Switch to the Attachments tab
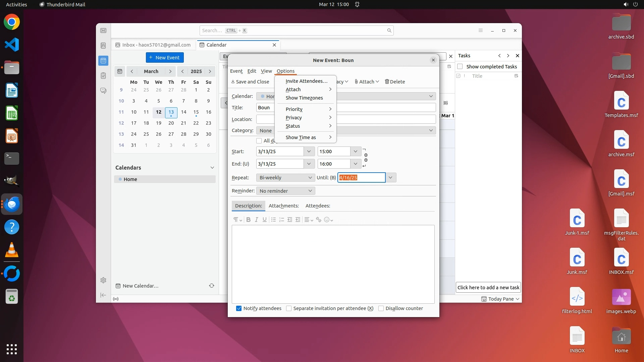The height and width of the screenshot is (362, 644). 283,206
